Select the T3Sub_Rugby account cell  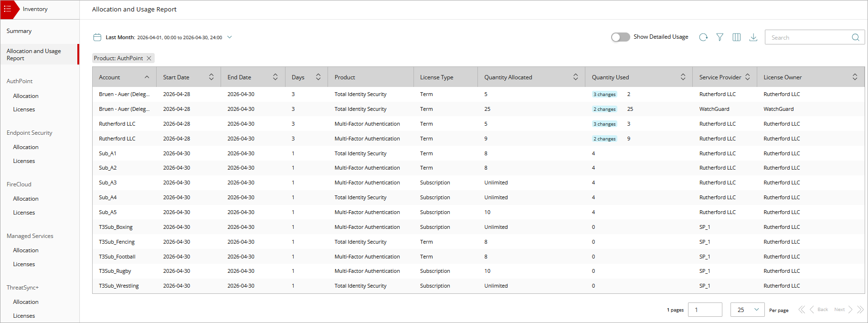click(115, 271)
